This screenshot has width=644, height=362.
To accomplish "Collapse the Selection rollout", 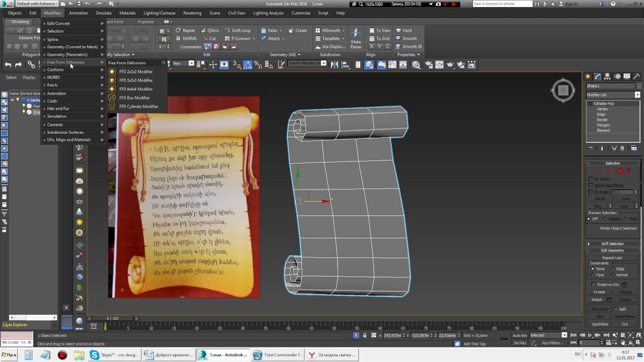I will 613,163.
